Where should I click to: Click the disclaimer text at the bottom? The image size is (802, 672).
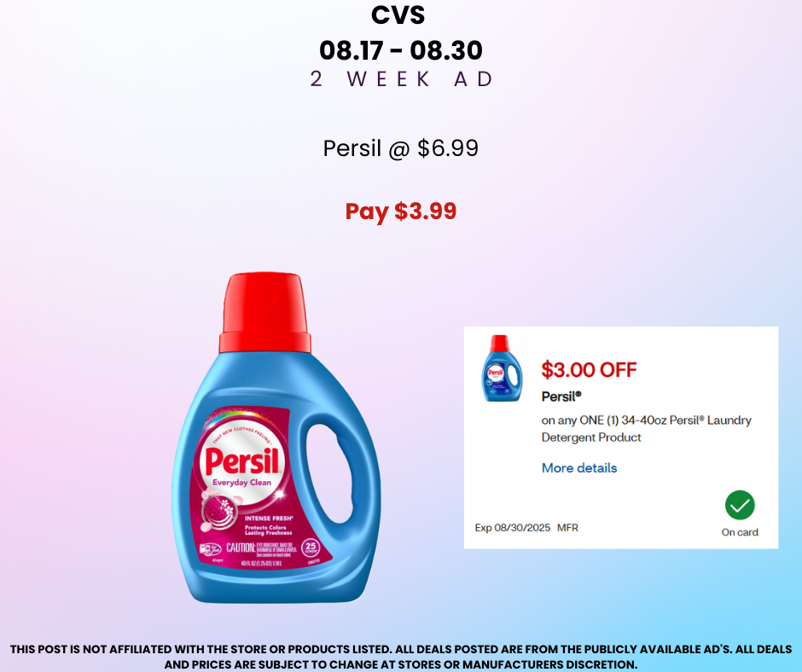pos(401,657)
